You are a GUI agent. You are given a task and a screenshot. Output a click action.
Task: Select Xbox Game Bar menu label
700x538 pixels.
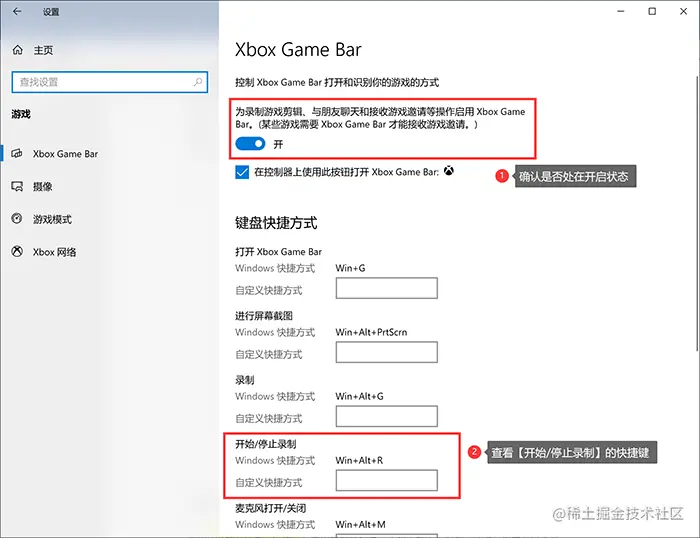click(65, 154)
